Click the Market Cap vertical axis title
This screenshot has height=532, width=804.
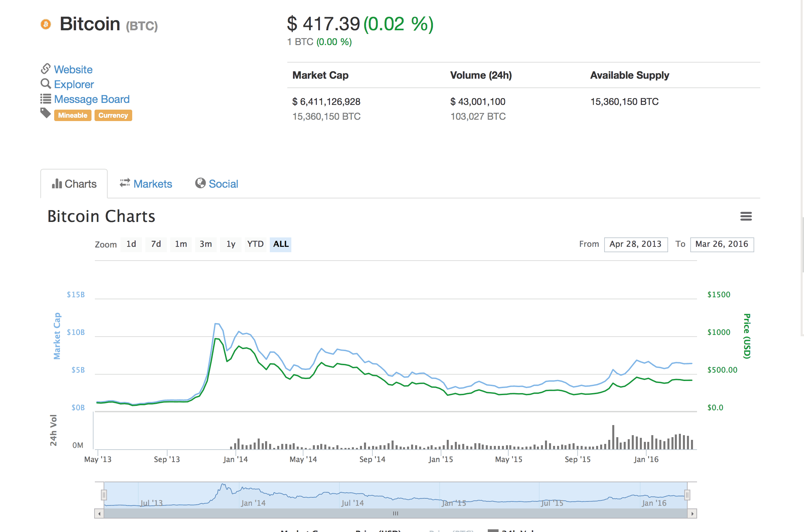[x=57, y=336]
